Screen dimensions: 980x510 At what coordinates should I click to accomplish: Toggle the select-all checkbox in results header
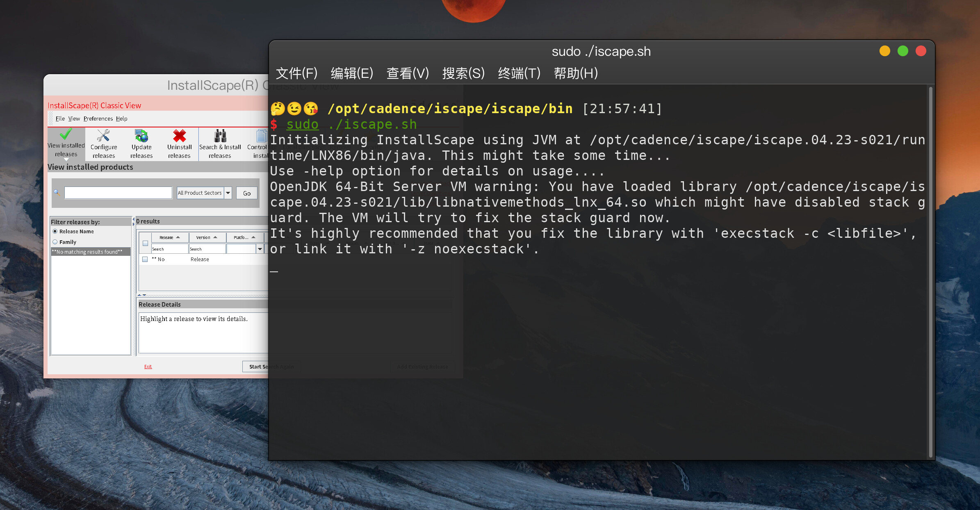pyautogui.click(x=146, y=243)
